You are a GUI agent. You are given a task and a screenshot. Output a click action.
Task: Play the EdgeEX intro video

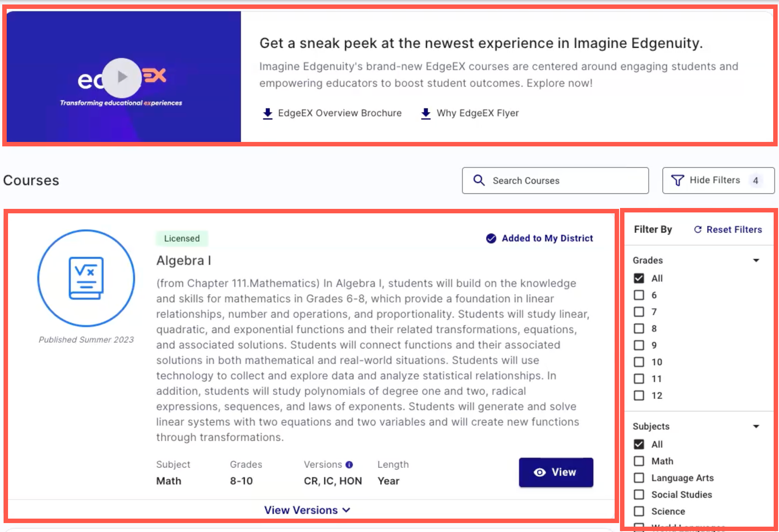point(121,78)
